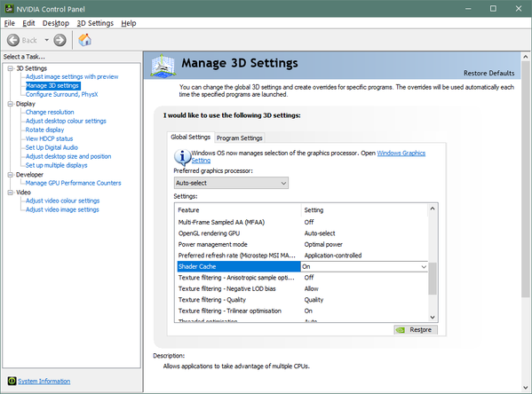The width and height of the screenshot is (532, 394).
Task: Click the Feature column header
Action: [x=238, y=210]
